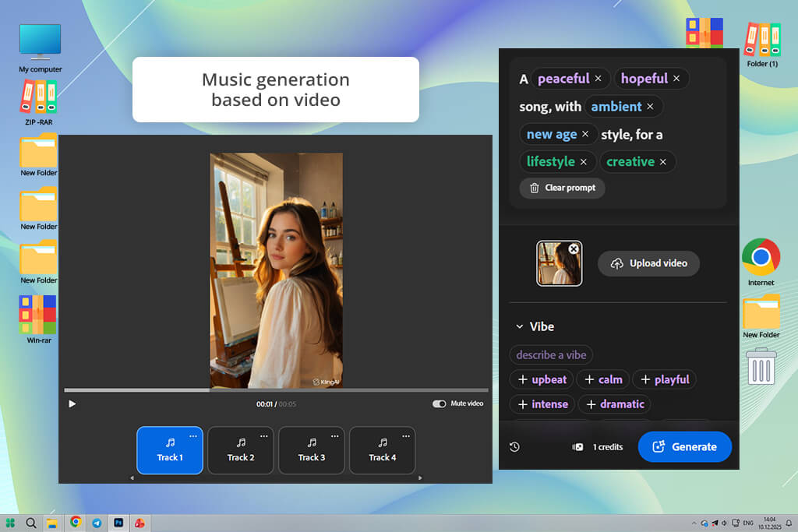Open the My computer desktop icon
This screenshot has width=798, height=532.
click(41, 48)
